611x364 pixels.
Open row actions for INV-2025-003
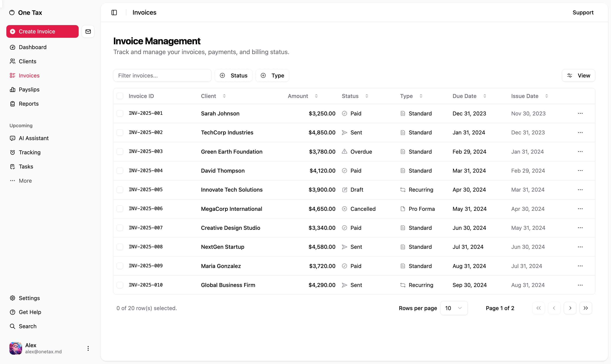coord(580,152)
